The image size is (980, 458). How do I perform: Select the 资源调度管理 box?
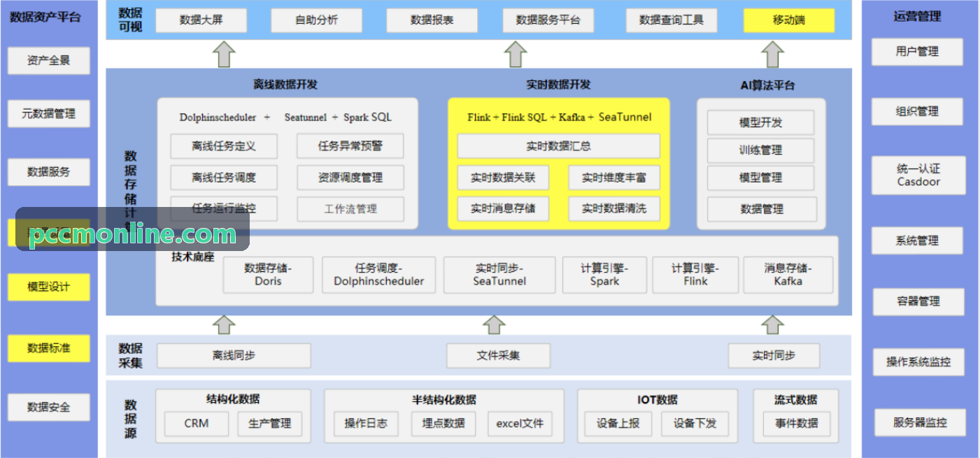(x=350, y=178)
